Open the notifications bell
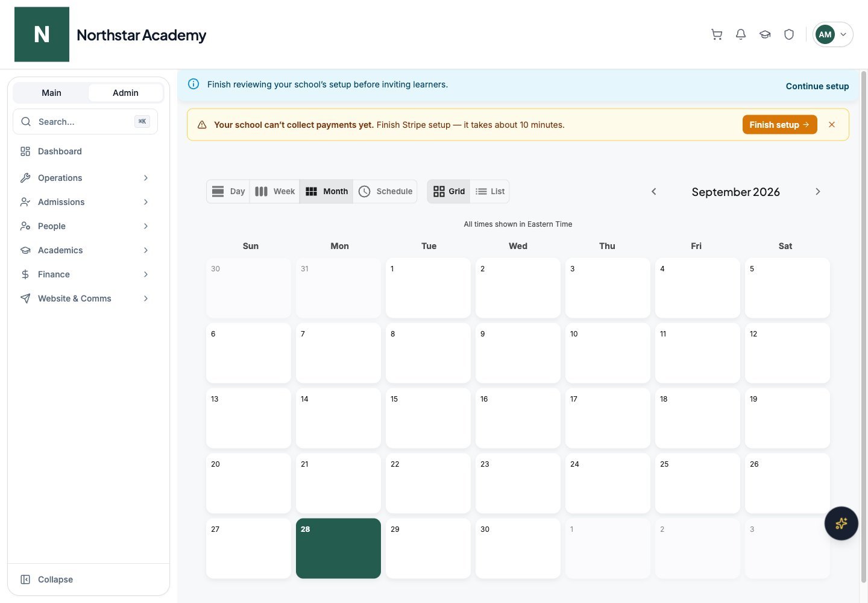Screen dimensions: 868x603 click(x=741, y=34)
